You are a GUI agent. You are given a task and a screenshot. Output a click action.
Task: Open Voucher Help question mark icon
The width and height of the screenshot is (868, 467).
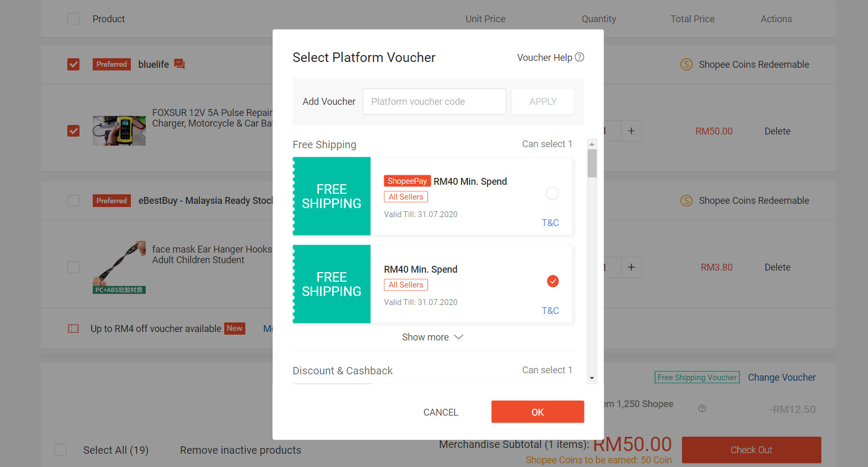580,57
